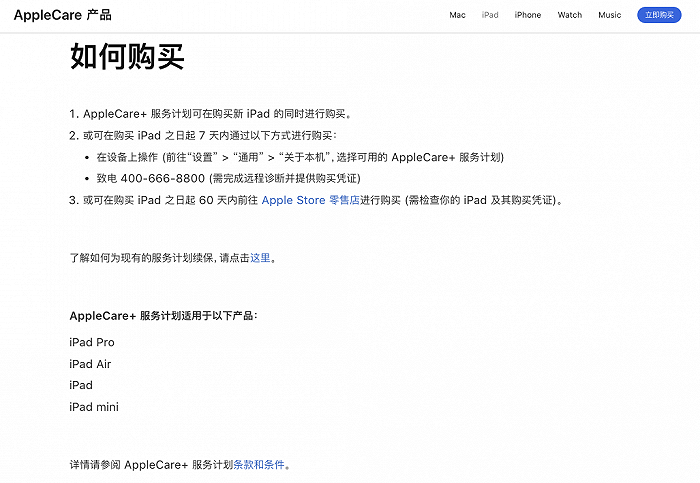Click step 2 about 7 天内 purchase
Screen dimensions: 700x483
click(203, 135)
